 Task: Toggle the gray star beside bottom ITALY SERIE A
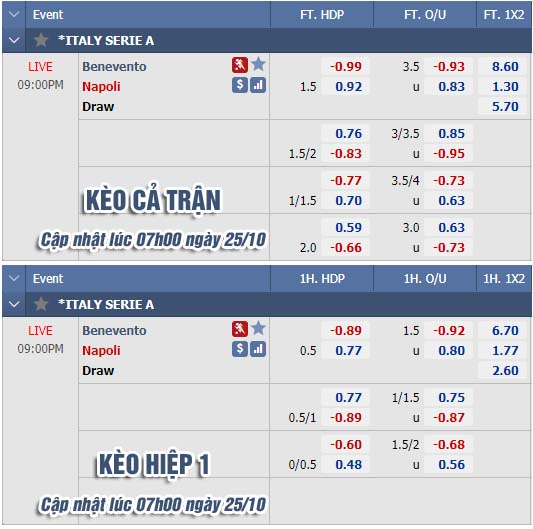[x=41, y=304]
